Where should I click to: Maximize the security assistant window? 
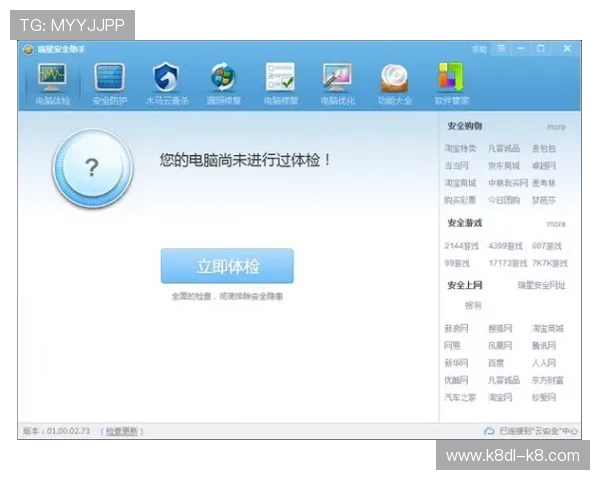point(540,49)
